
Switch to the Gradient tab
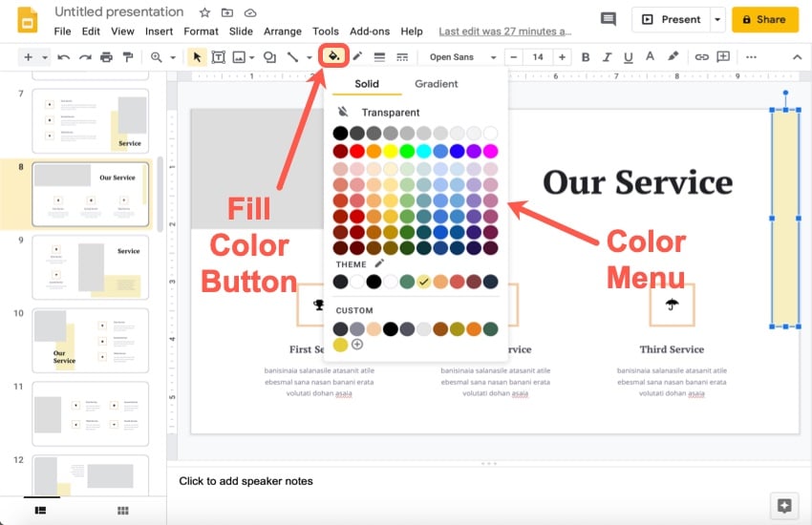[x=437, y=84]
